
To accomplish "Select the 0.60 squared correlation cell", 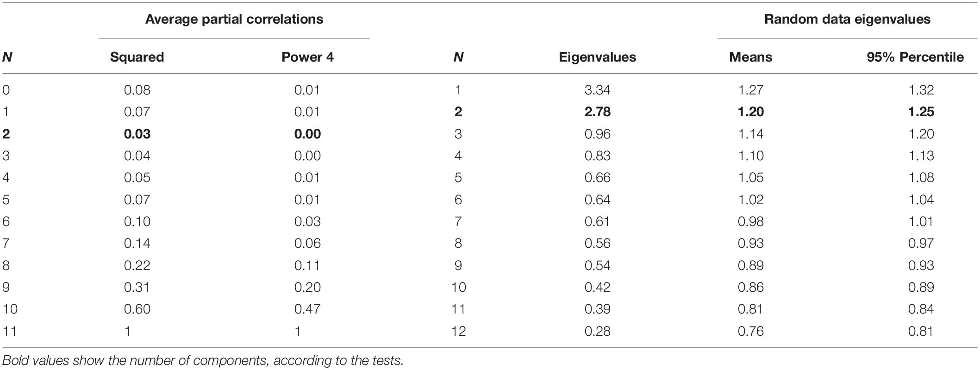I will tap(137, 309).
